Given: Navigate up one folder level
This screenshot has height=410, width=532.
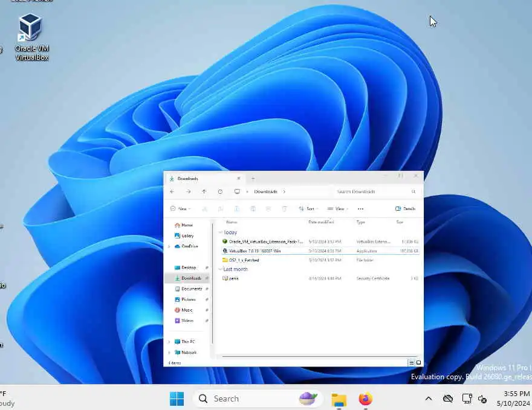Looking at the screenshot, I should (x=204, y=191).
